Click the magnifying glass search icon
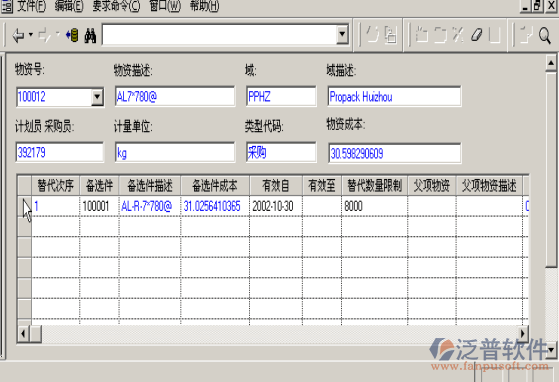Viewport: 559px width, 382px height. [x=544, y=35]
